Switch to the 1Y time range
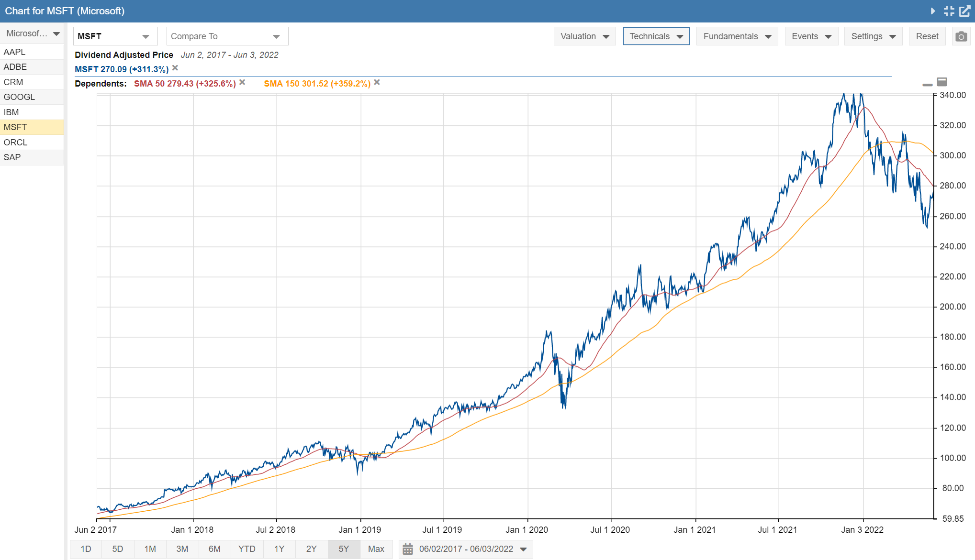 279,549
